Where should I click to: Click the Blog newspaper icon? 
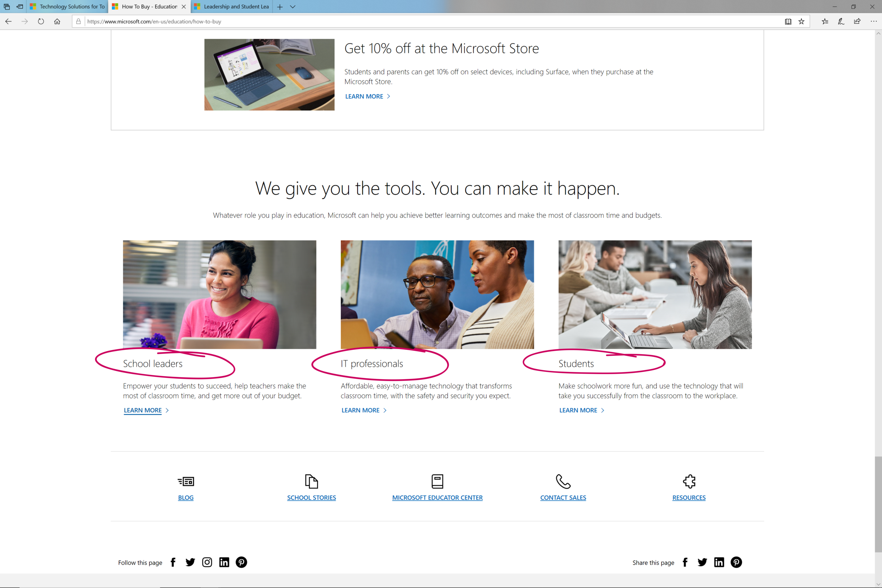point(186,481)
